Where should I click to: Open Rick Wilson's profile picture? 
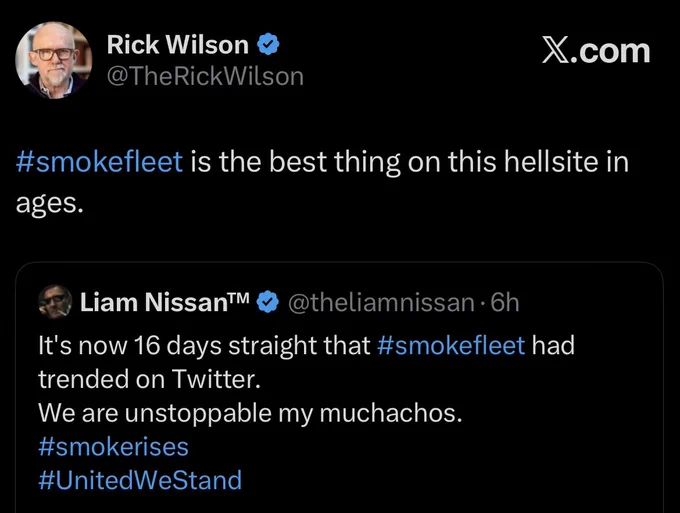[x=54, y=60]
